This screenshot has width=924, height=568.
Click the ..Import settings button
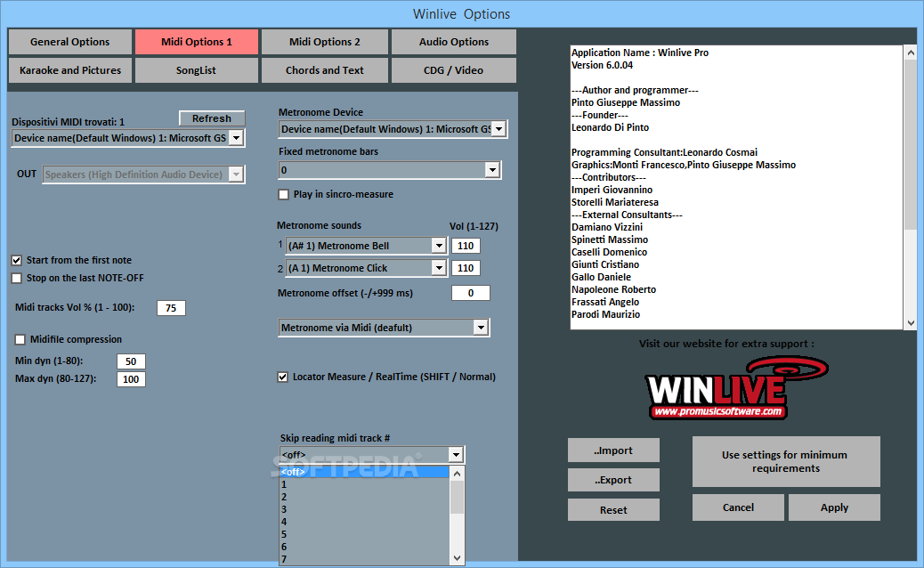pos(613,450)
